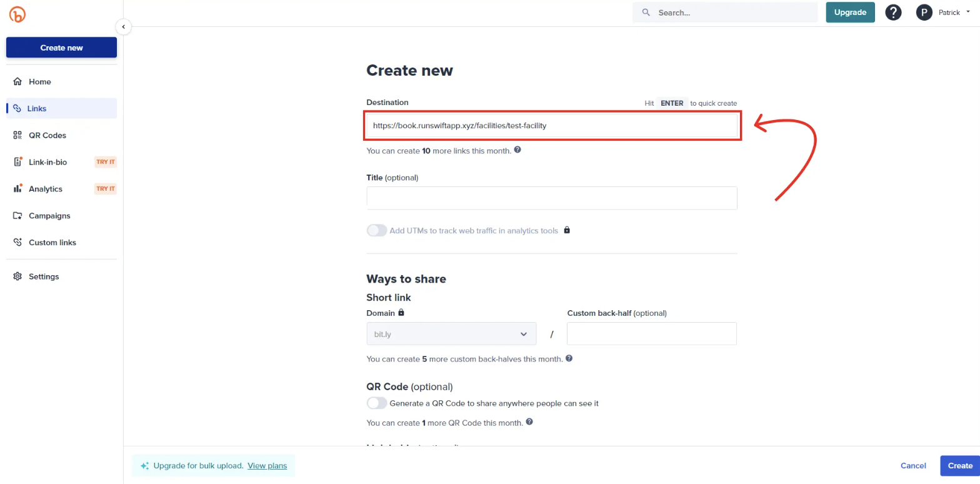Viewport: 980px width, 484px height.
Task: Enable Generate a QR Code toggle
Action: click(377, 403)
